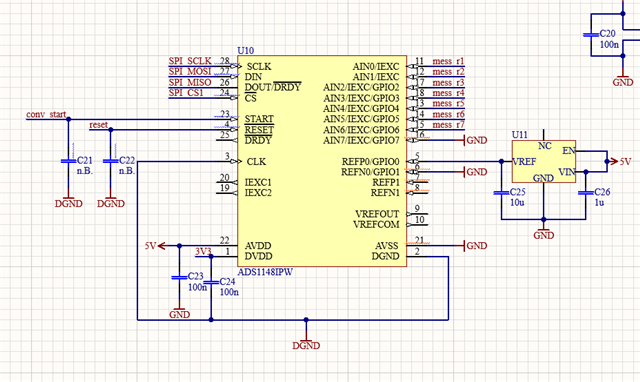
Task: Click the START pin name on U10
Action: click(259, 119)
